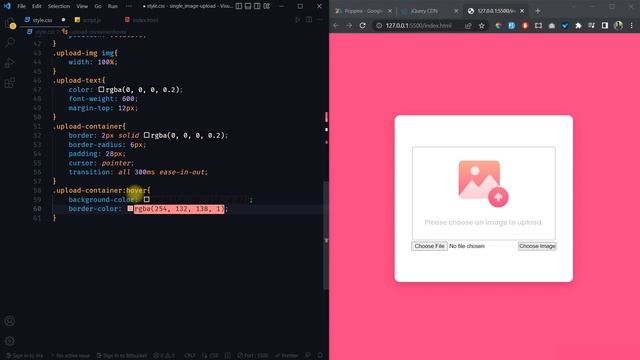Click the style.css breadcrumb item
Viewport: 640px width, 360px height.
point(41,31)
